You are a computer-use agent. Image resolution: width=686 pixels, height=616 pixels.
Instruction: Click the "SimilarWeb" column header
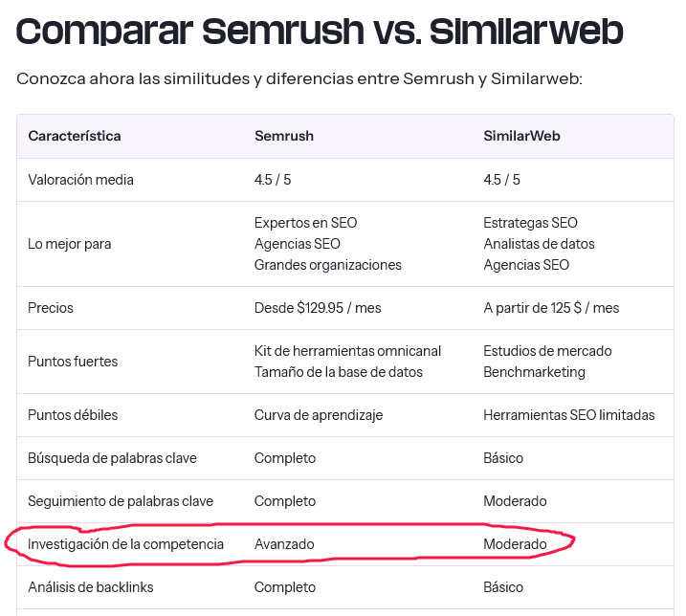click(x=521, y=136)
